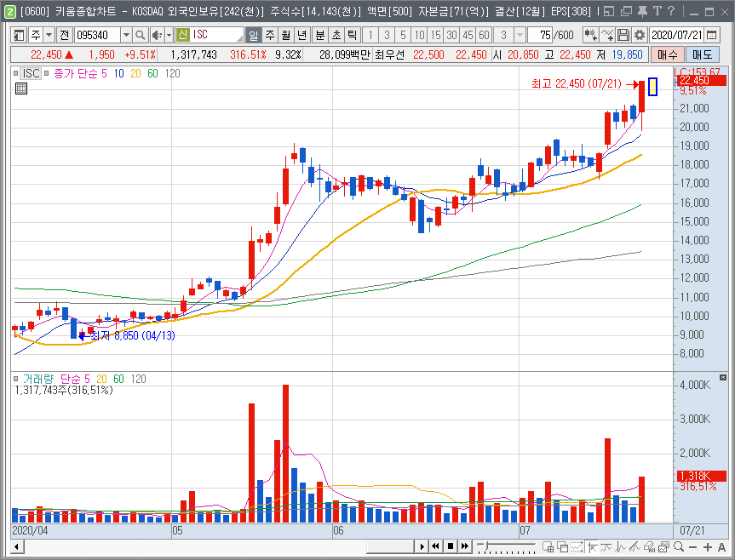The width and height of the screenshot is (735, 560).
Task: Click the pin window icon in title bar
Action: point(643,11)
